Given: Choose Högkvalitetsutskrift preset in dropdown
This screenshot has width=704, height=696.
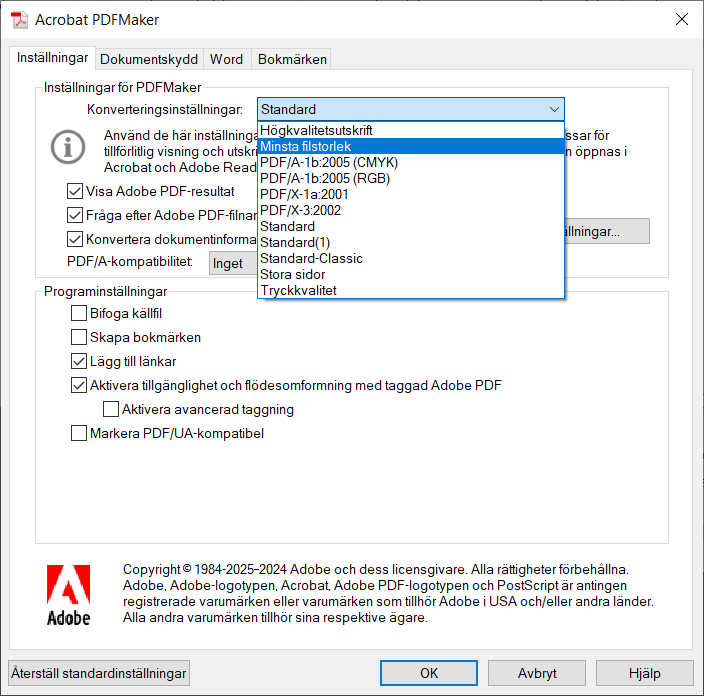Looking at the screenshot, I should (316, 130).
